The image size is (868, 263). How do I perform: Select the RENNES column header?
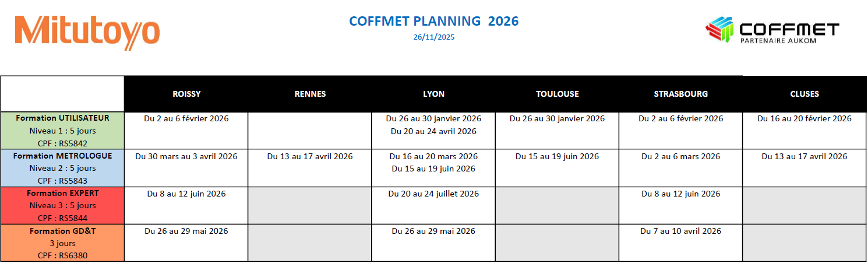tap(310, 94)
